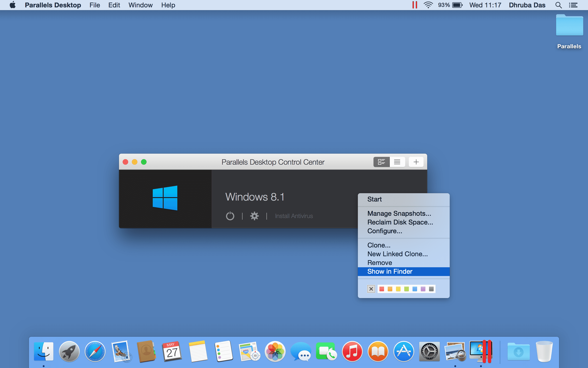Apply the blue color label
Image resolution: width=588 pixels, height=368 pixels.
(415, 289)
